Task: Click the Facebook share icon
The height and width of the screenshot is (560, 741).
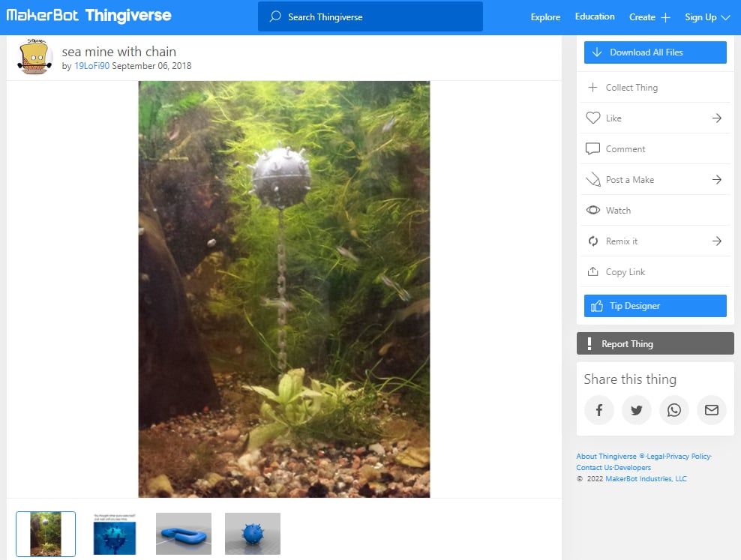Action: click(598, 410)
